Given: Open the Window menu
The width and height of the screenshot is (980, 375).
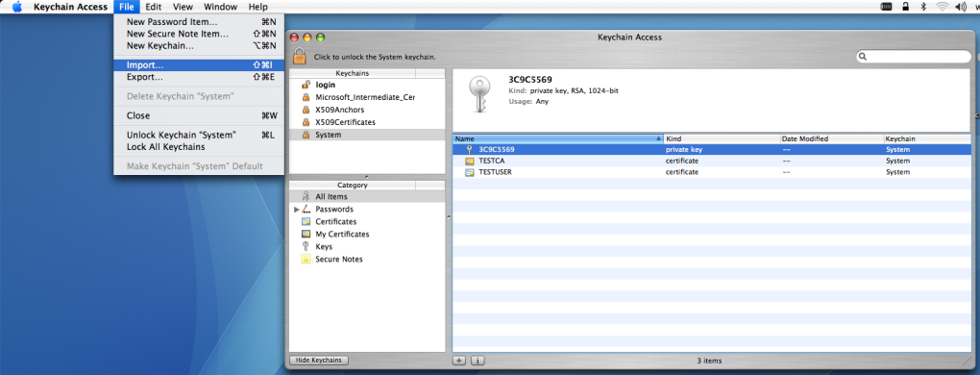Looking at the screenshot, I should (x=221, y=7).
